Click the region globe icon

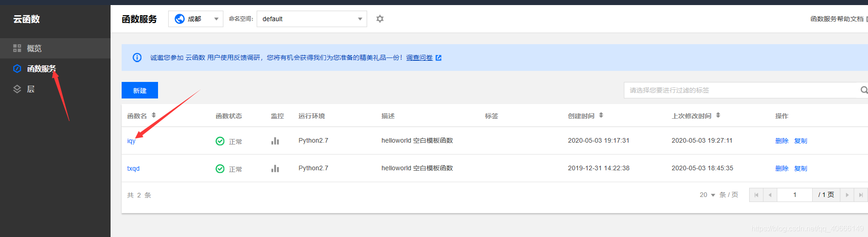(x=180, y=19)
